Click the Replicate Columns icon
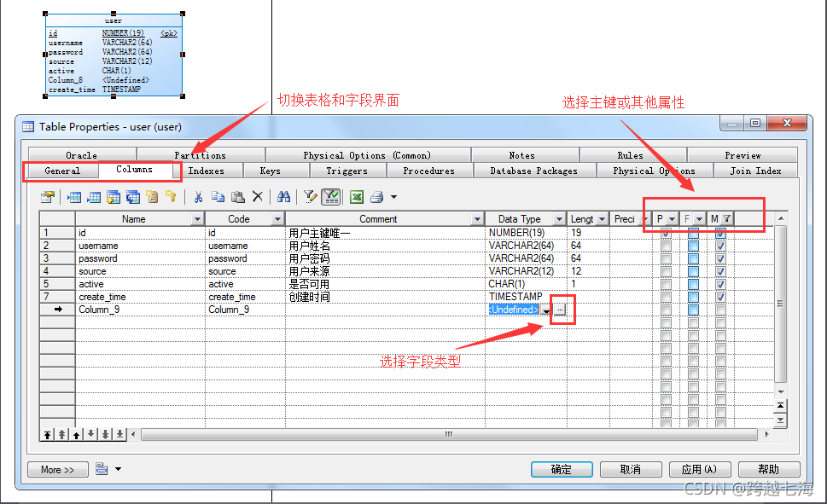The height and width of the screenshot is (504, 827). pos(133,197)
